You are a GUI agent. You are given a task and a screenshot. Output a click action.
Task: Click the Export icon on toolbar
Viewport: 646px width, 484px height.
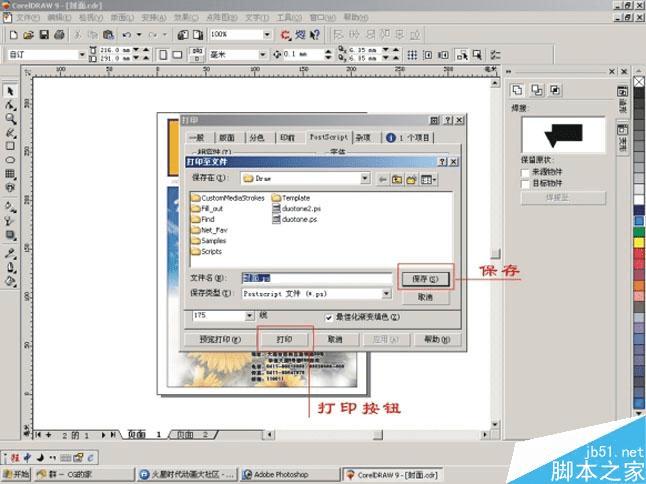(198, 35)
